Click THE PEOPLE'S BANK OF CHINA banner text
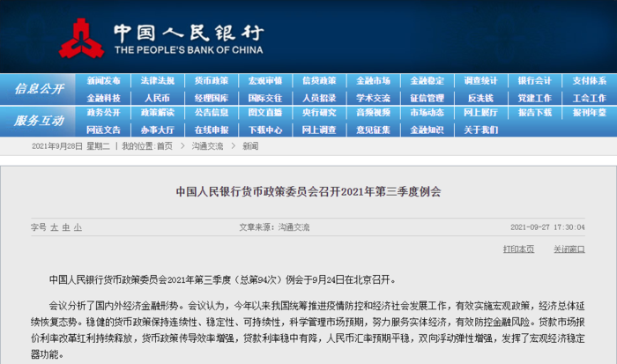617x364 pixels. 189,50
